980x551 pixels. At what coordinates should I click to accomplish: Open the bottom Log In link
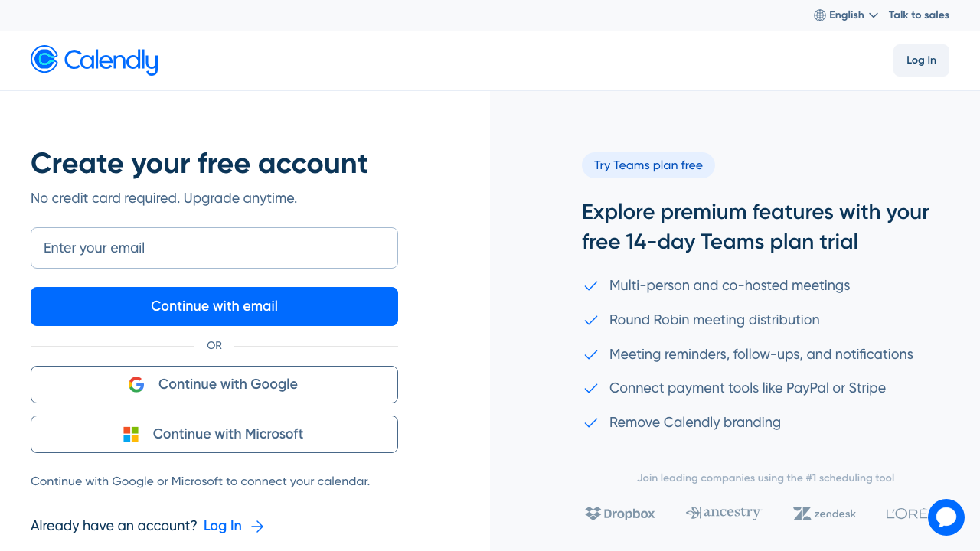point(222,526)
